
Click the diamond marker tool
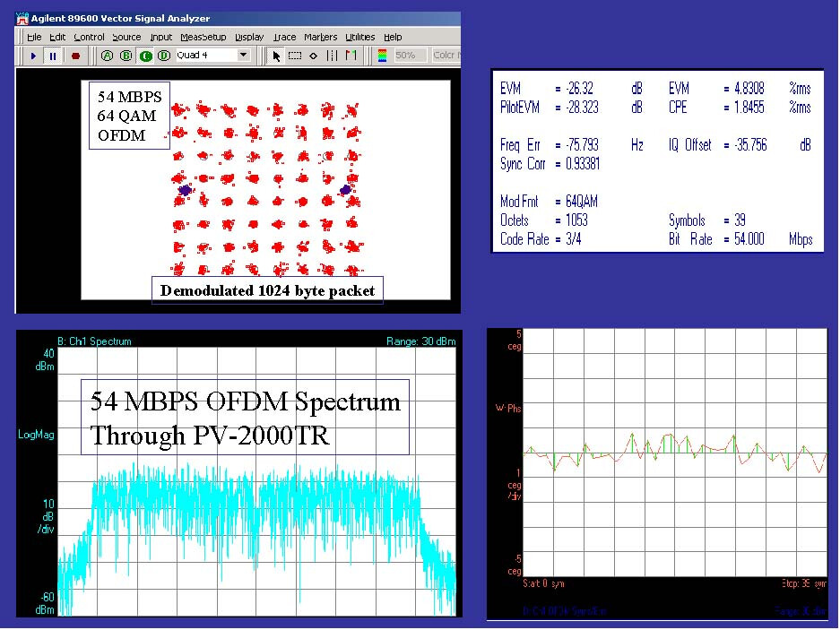coord(314,56)
